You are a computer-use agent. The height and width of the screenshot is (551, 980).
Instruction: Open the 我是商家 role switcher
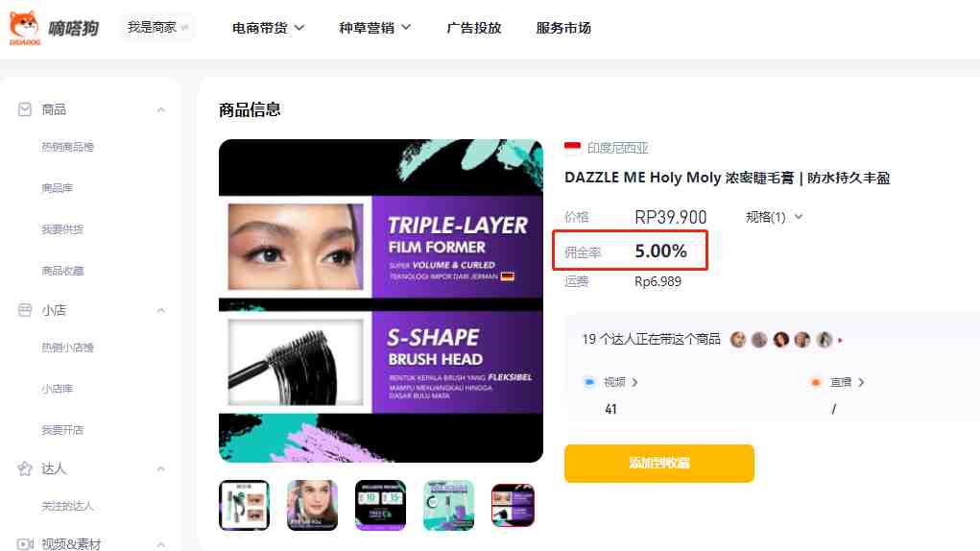pyautogui.click(x=157, y=28)
